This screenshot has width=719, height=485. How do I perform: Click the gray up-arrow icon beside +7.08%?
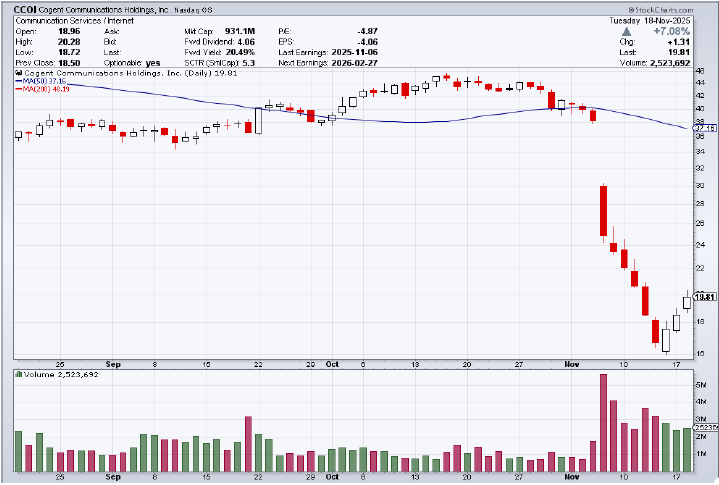pos(626,32)
